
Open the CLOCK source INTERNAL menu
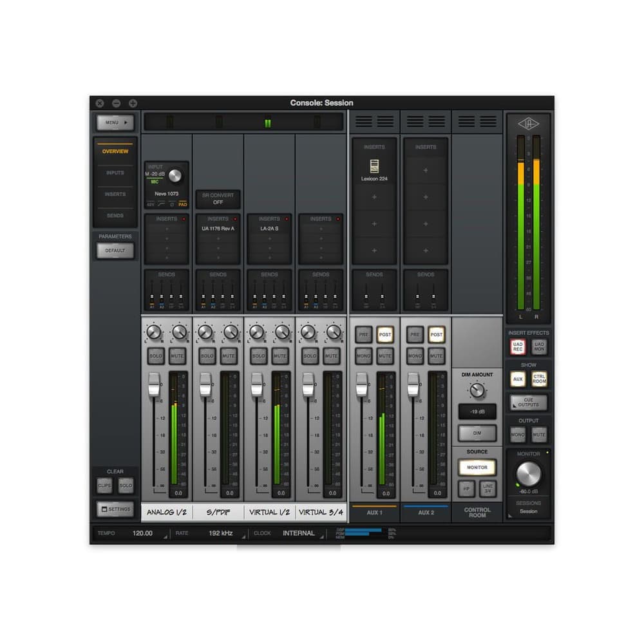(x=299, y=533)
